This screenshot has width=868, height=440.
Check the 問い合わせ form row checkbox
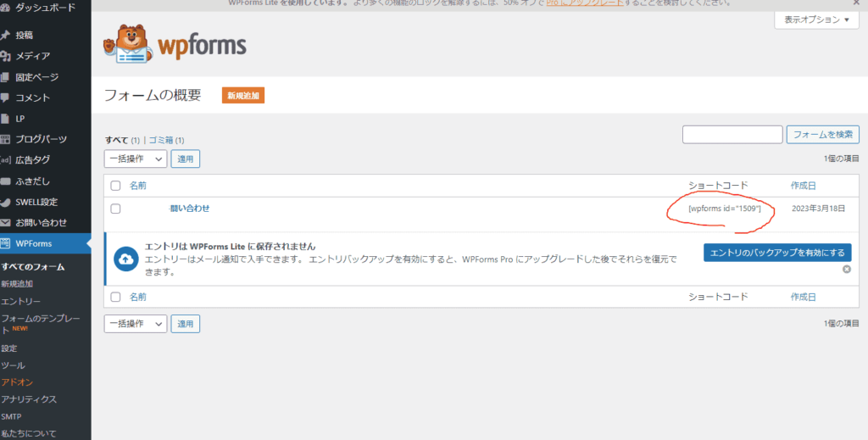115,209
